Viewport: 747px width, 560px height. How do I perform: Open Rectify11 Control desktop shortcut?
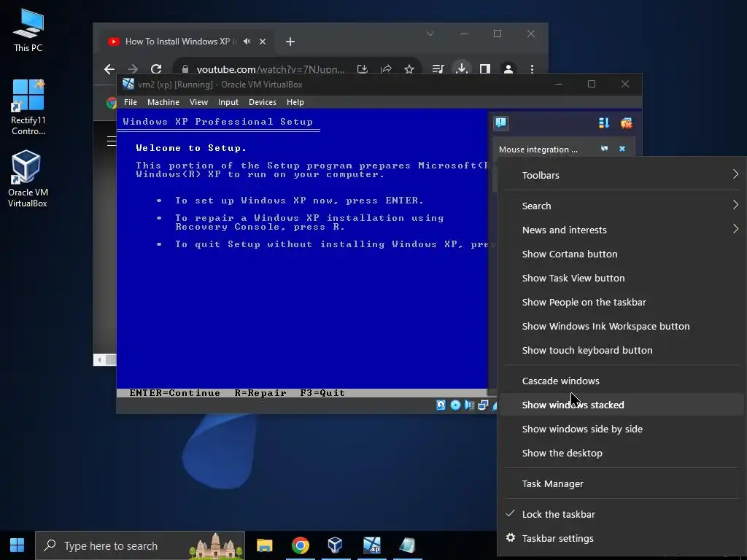click(28, 108)
